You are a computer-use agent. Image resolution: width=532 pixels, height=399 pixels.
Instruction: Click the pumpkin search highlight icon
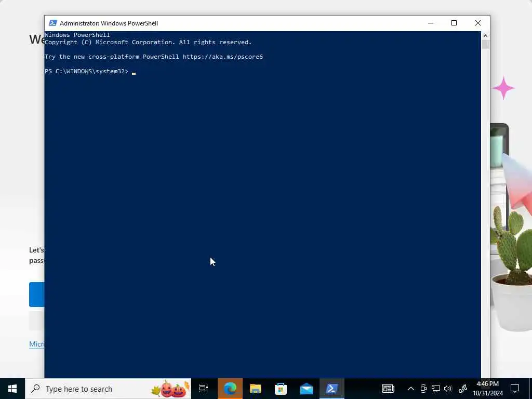coord(170,389)
